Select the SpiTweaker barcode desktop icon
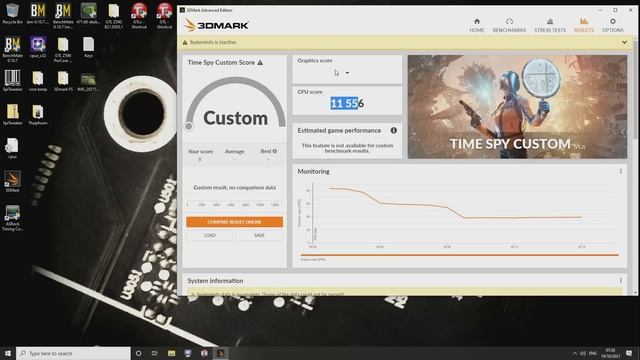Image resolution: width=640 pixels, height=360 pixels. coord(12,81)
